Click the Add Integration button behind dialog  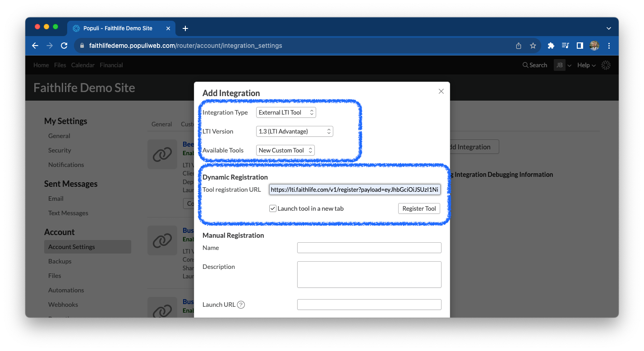point(474,147)
